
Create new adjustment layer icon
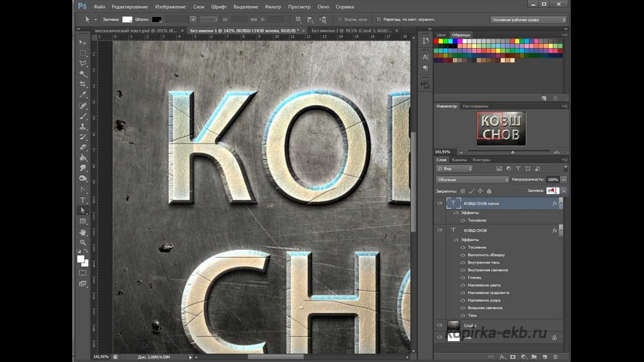coord(524,356)
